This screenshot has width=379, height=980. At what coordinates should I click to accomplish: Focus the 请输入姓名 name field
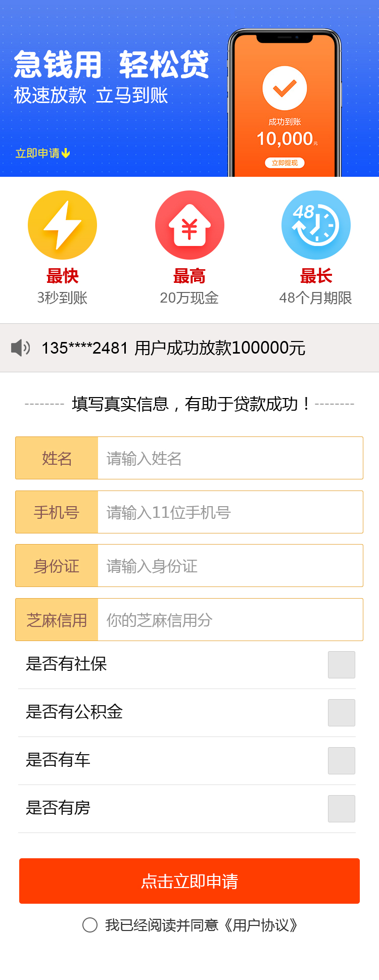coord(230,458)
